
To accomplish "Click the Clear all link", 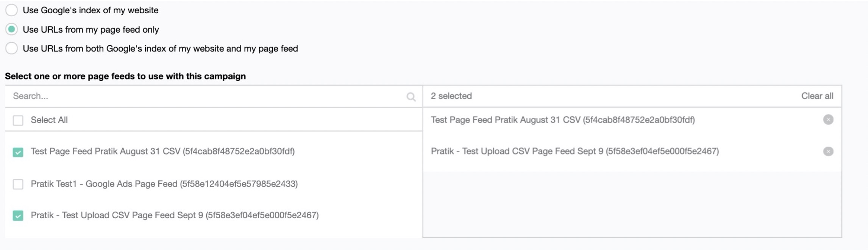I will click(x=817, y=96).
